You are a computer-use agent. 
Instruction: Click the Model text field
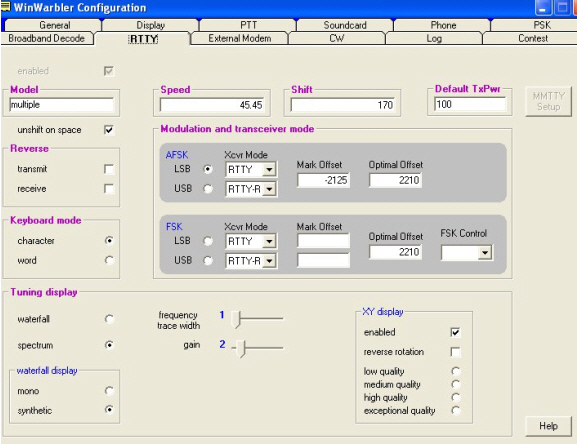(62, 105)
